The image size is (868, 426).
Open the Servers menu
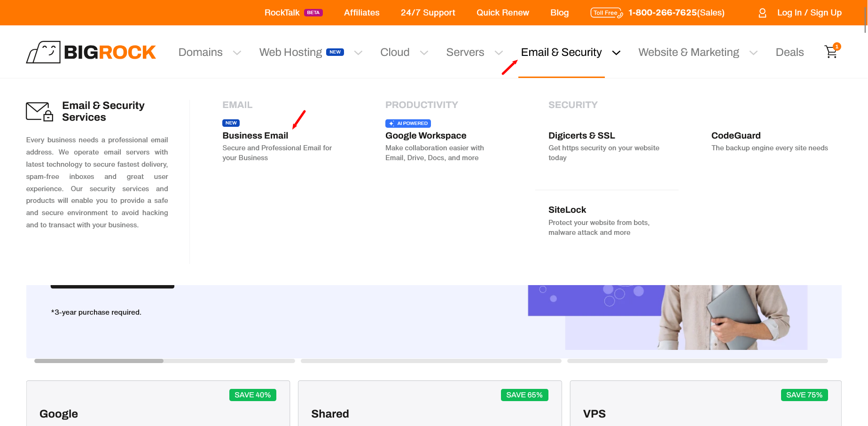465,52
